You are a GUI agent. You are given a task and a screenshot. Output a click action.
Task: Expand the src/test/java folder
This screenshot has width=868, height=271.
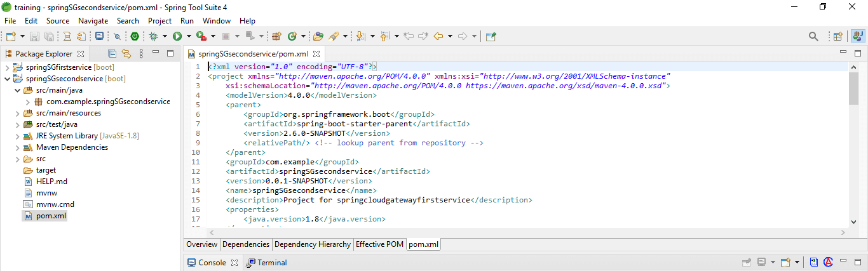(x=18, y=124)
